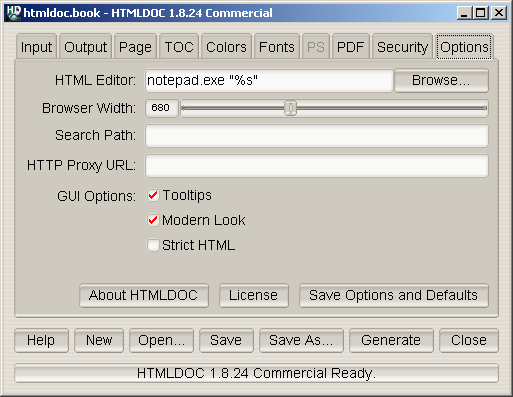Click Save Options and Defaults

pyautogui.click(x=394, y=295)
